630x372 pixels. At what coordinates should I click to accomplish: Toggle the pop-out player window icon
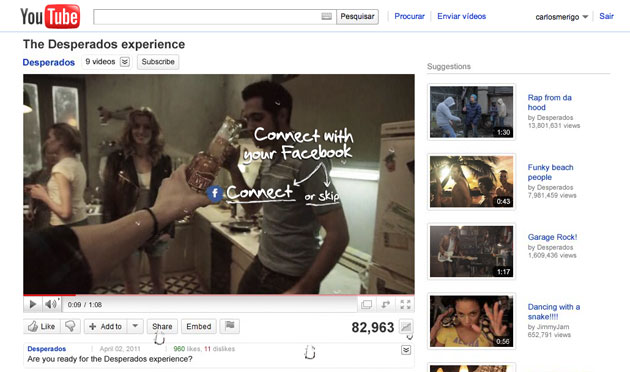[x=366, y=305]
